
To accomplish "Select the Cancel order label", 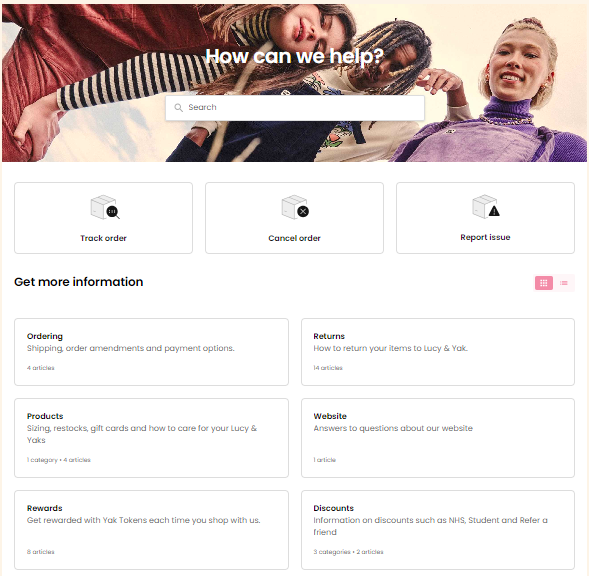I will (294, 238).
